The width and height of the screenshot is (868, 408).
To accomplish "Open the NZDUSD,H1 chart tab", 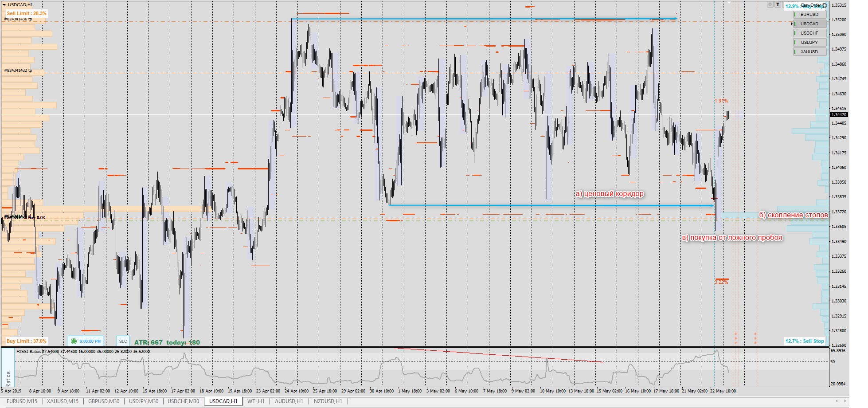I will (328, 401).
